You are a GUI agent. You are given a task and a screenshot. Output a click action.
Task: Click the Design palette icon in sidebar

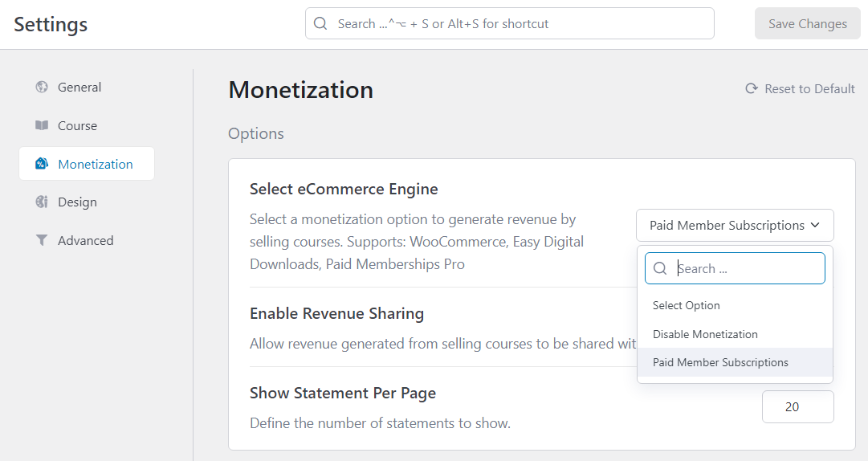point(42,202)
